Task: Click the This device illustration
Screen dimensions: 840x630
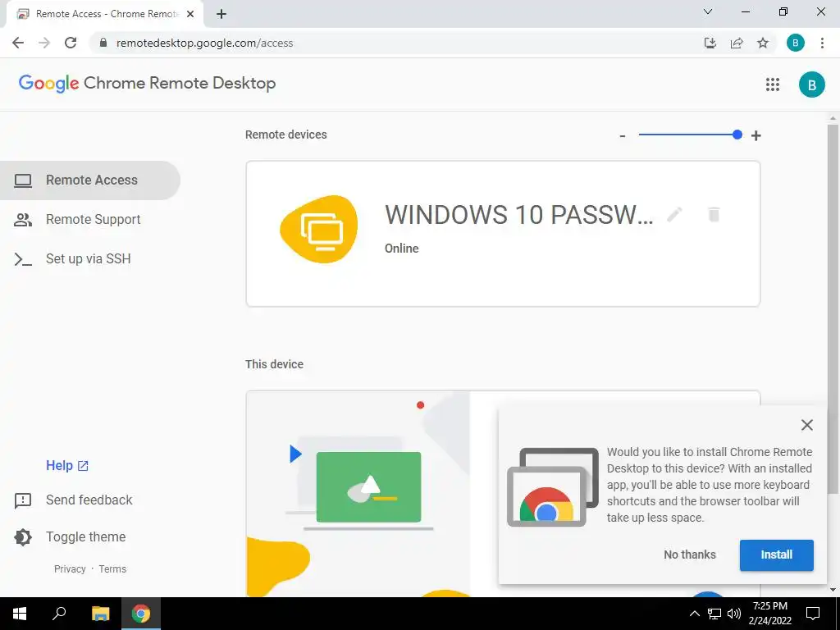Action: (x=358, y=493)
